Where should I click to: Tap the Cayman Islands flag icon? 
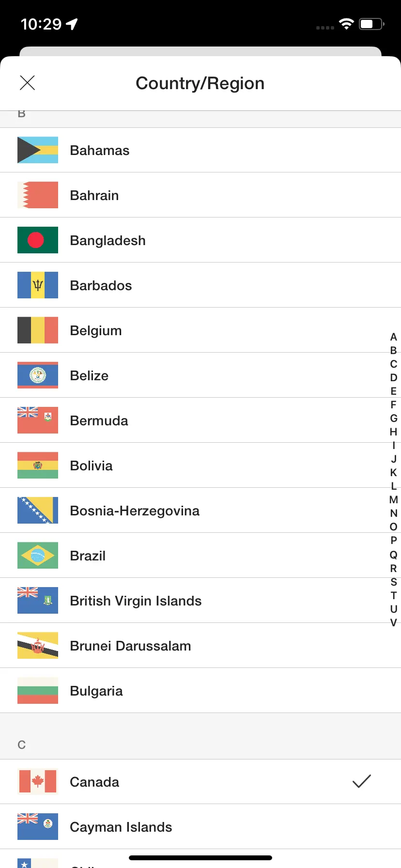point(38,827)
